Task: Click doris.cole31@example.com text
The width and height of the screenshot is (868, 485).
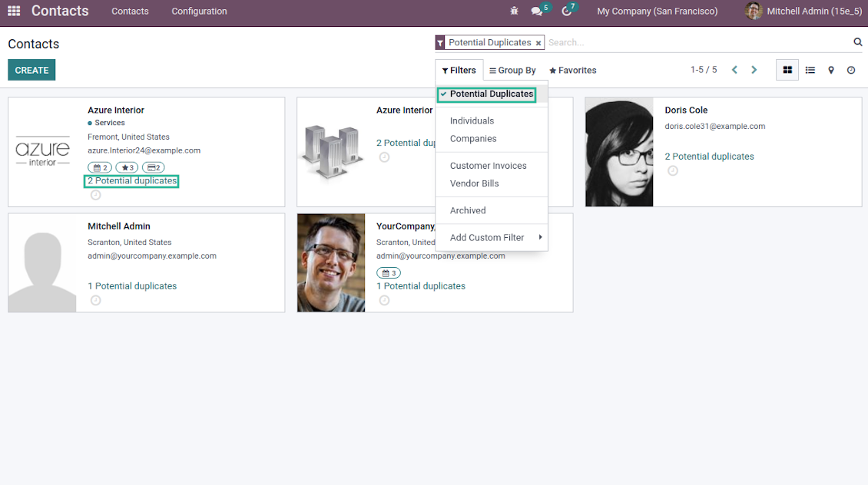Action: click(714, 126)
